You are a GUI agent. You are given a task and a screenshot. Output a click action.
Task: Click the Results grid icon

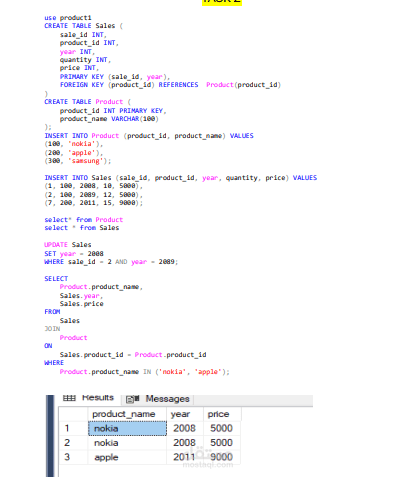click(x=69, y=398)
